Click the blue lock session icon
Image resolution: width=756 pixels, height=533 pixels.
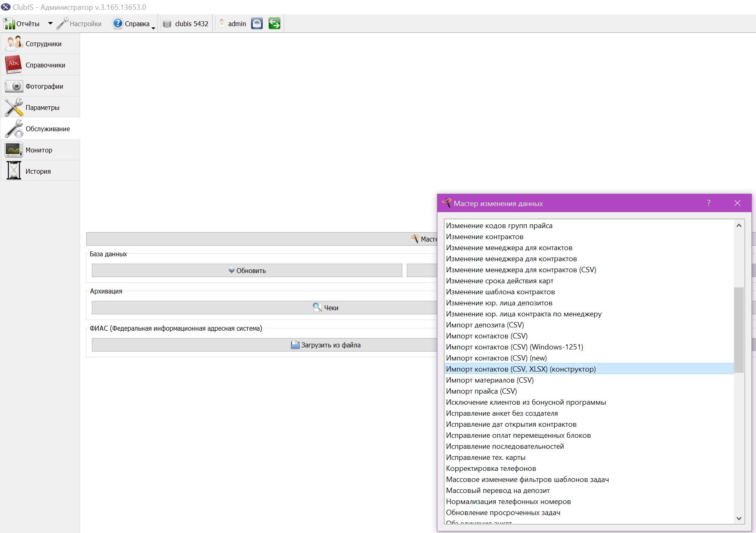[x=257, y=24]
